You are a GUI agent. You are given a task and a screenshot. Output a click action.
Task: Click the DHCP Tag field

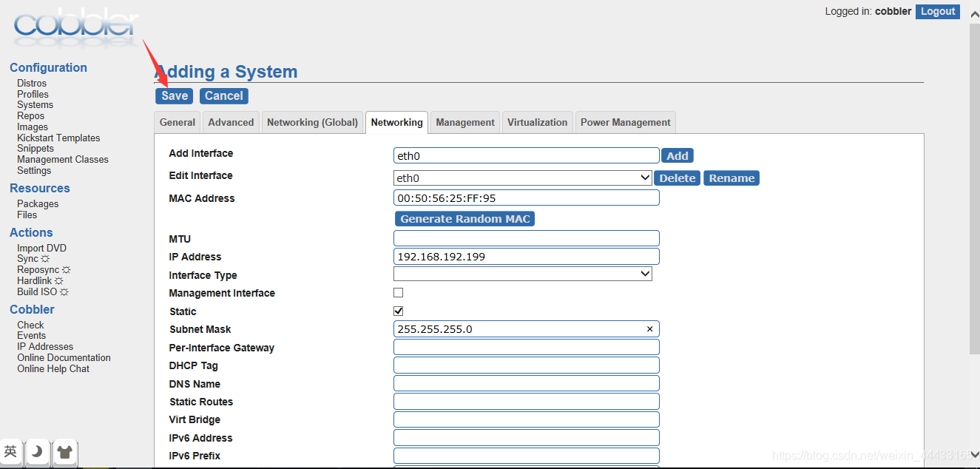[x=527, y=365]
